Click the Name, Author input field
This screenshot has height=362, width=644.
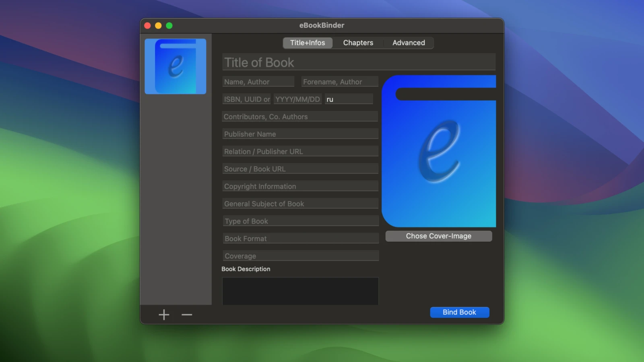[258, 82]
